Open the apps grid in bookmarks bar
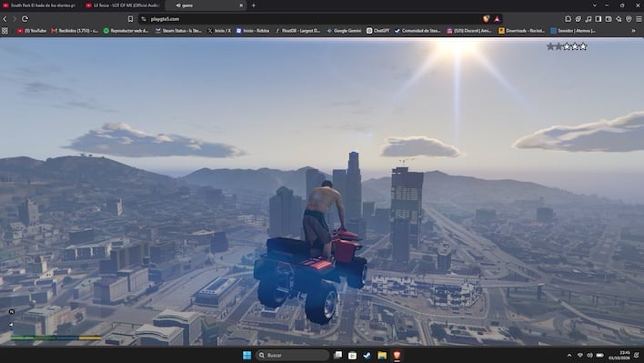The image size is (644, 363). pyautogui.click(x=5, y=31)
